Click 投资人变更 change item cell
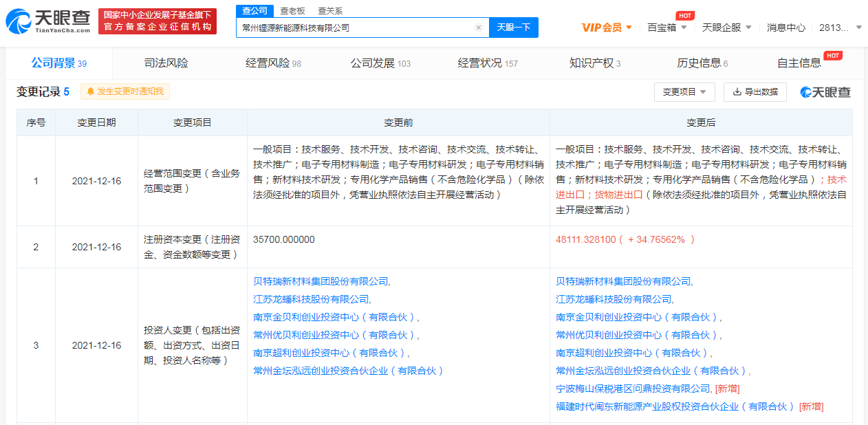The width and height of the screenshot is (868, 425). point(192,345)
